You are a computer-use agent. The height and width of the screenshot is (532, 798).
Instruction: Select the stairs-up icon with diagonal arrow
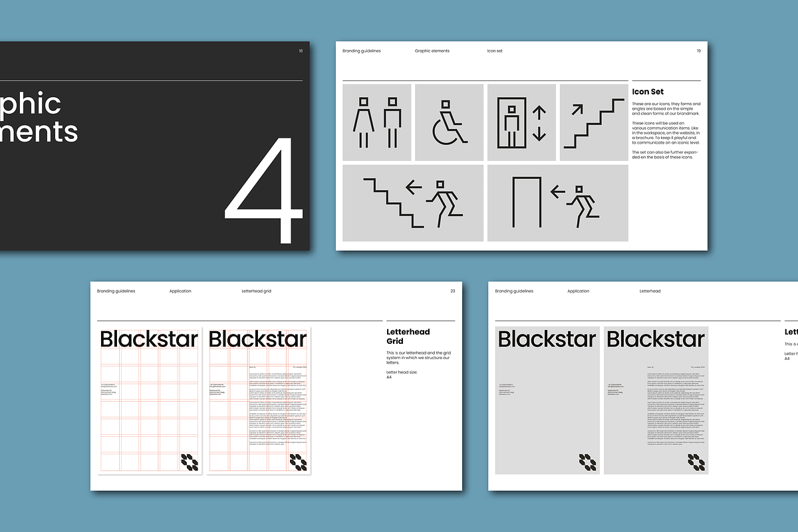click(x=594, y=122)
